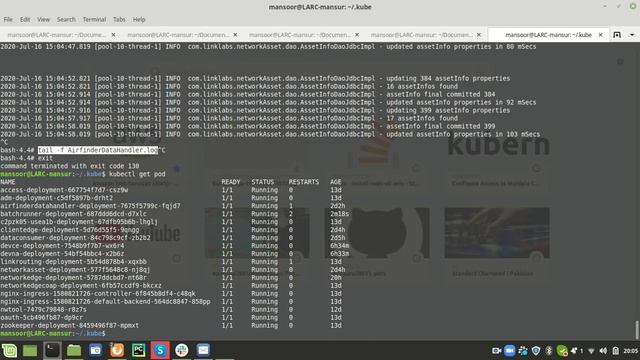Click the 'kubectl get pod' command text
The image size is (640, 360).
tap(137, 174)
